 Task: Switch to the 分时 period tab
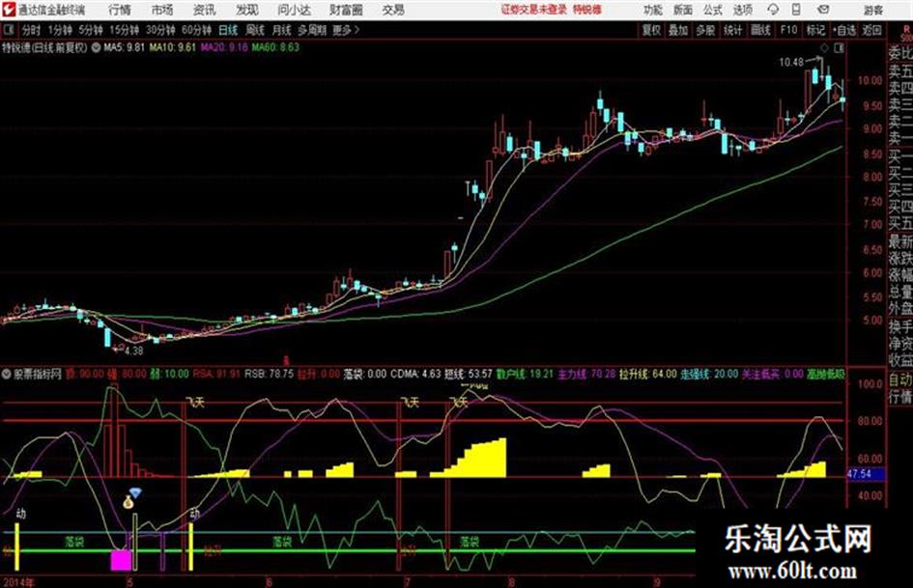coord(31,30)
